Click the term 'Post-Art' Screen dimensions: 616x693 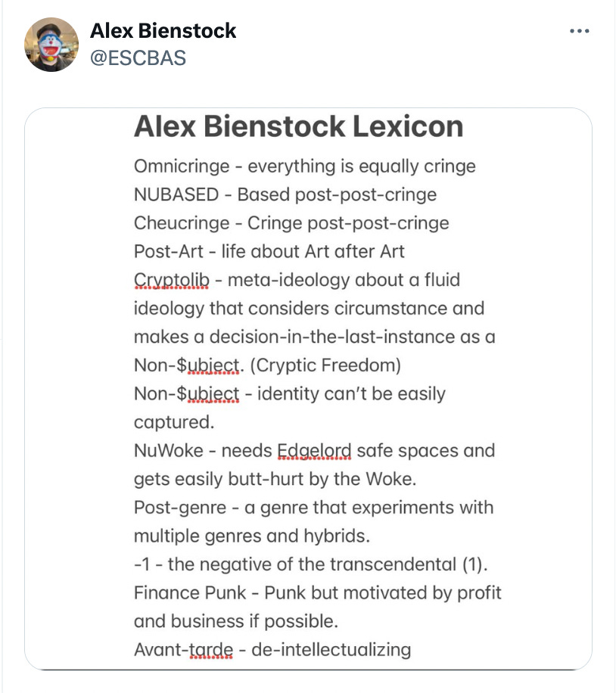pyautogui.click(x=169, y=251)
